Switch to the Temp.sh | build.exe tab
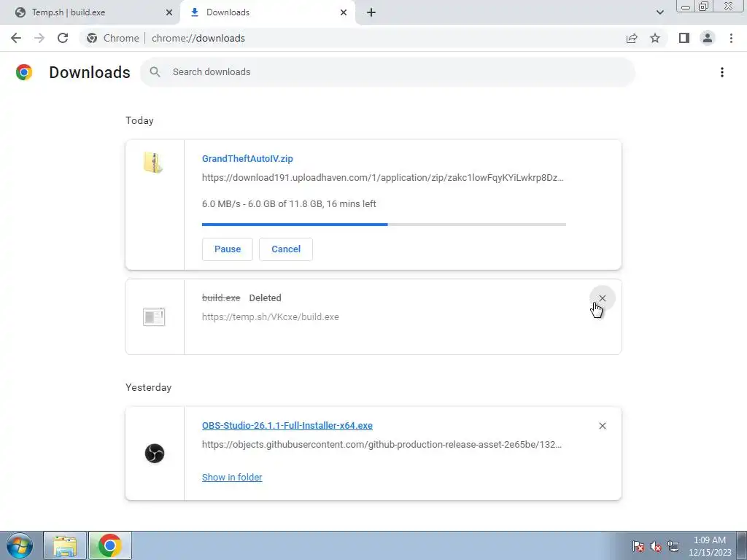 tap(90, 12)
